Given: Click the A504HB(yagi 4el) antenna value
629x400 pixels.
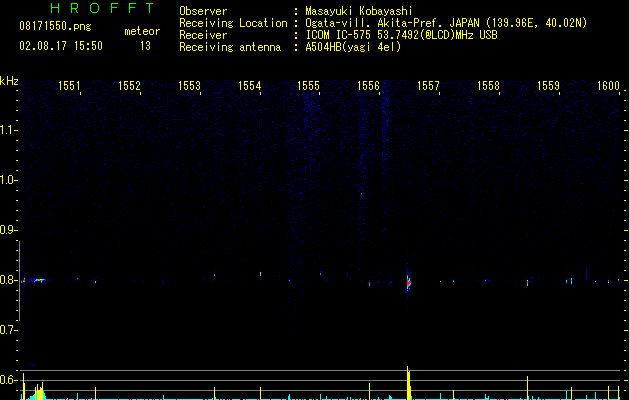Looking at the screenshot, I should point(353,47).
